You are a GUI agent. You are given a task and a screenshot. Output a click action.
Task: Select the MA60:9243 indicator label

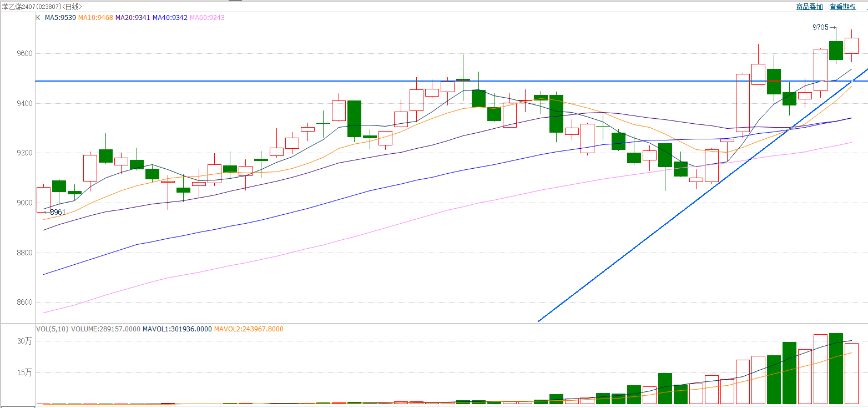pos(207,18)
